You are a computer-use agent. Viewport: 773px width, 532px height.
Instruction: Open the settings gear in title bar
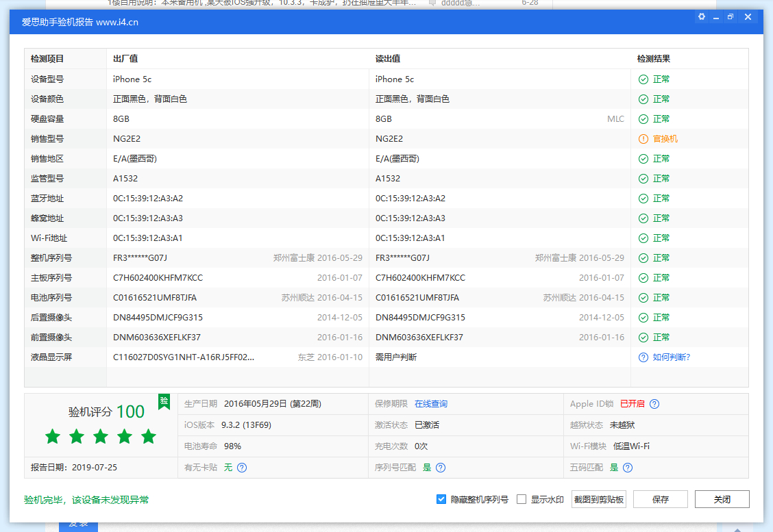click(x=702, y=16)
